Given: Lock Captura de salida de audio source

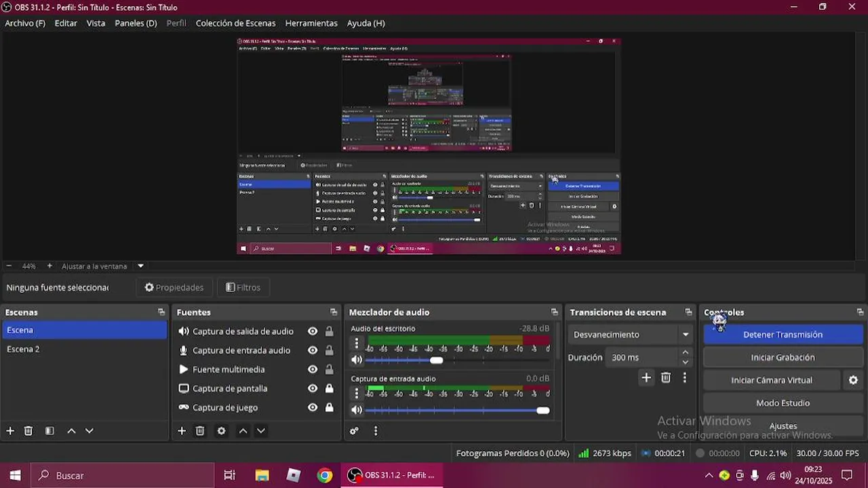Looking at the screenshot, I should (329, 331).
